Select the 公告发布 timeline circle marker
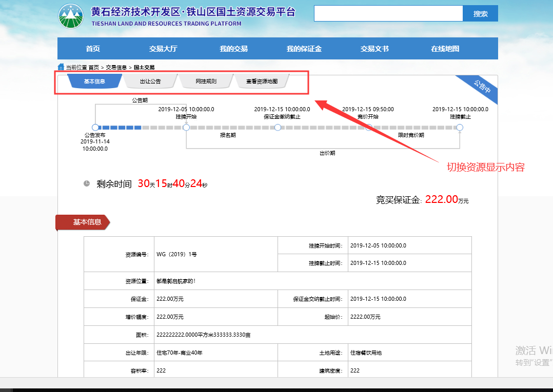Viewport: 553px width, 392px height. pyautogui.click(x=95, y=127)
